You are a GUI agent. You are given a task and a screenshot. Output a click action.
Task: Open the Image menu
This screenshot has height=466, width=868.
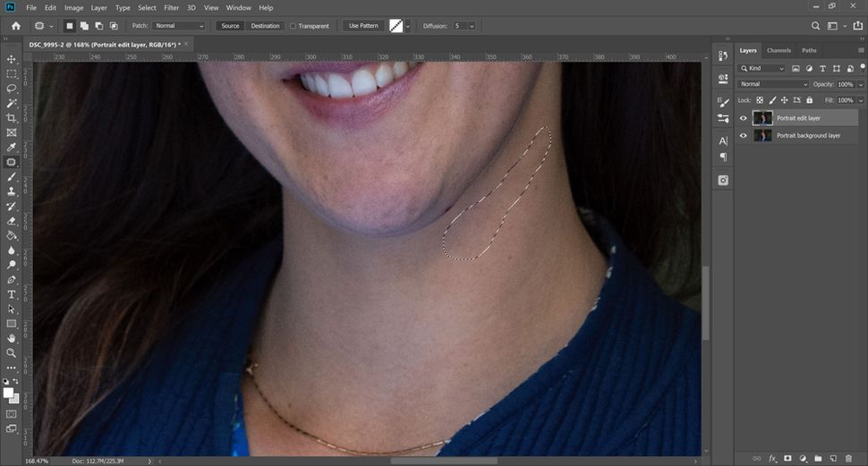pyautogui.click(x=73, y=8)
